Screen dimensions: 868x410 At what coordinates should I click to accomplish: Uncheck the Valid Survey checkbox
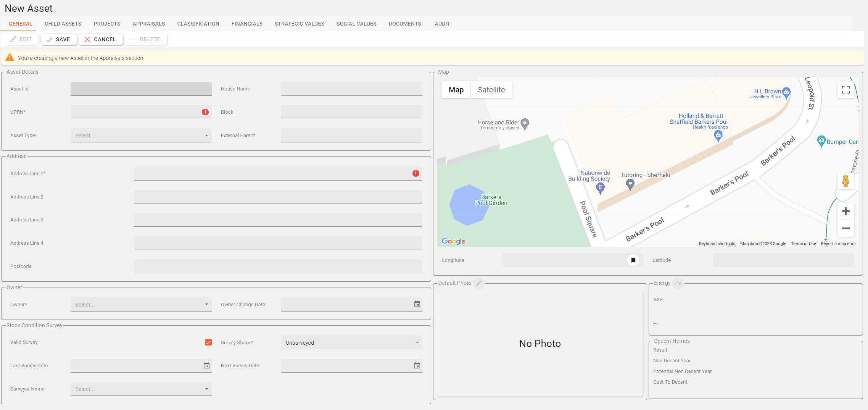[x=208, y=342]
